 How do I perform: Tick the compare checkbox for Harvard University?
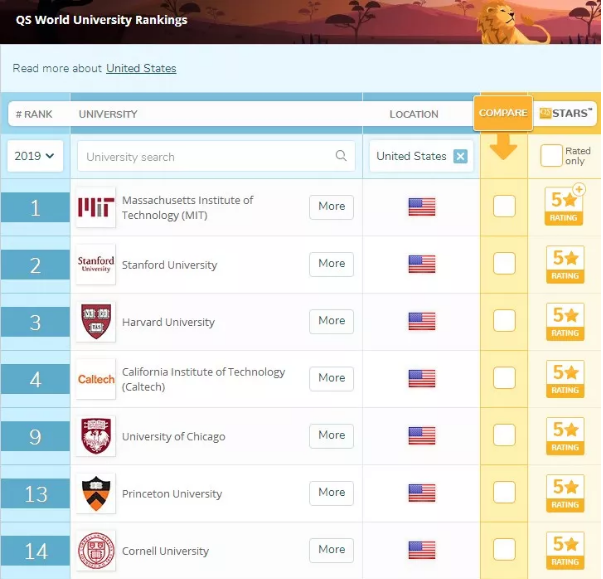click(x=504, y=321)
